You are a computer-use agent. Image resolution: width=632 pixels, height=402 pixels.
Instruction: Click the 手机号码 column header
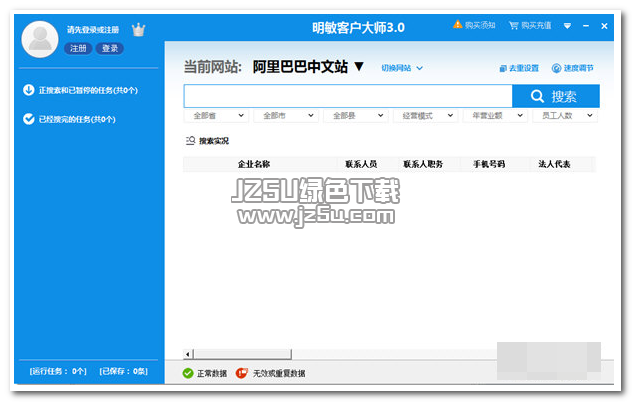[489, 164]
